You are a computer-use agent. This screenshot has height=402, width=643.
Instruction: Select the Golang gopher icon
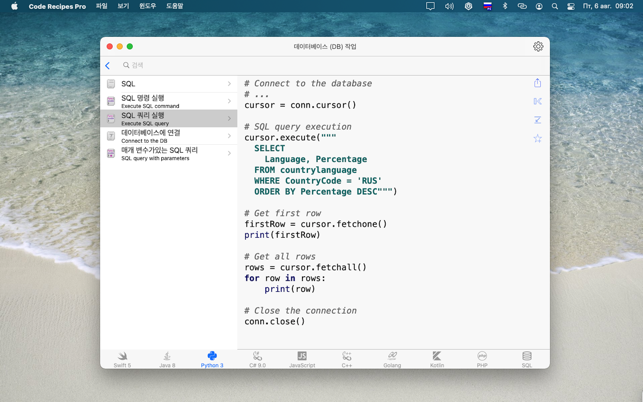(x=392, y=359)
